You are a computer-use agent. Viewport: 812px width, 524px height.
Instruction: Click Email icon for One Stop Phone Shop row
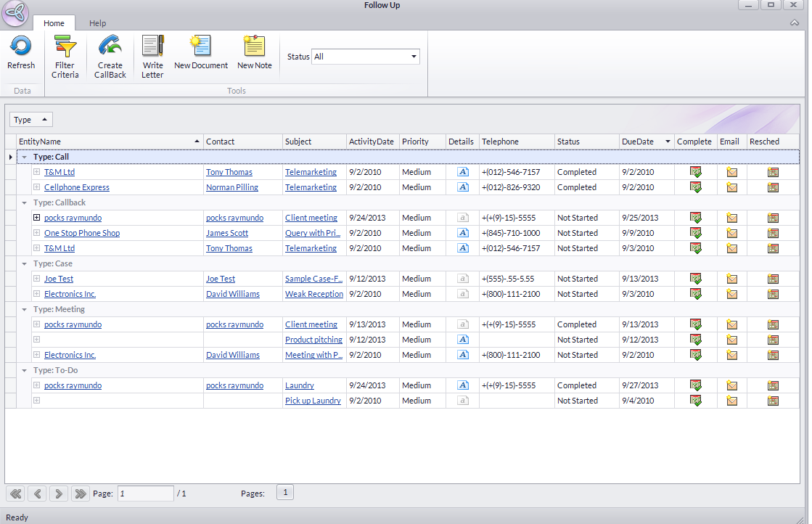pyautogui.click(x=732, y=233)
